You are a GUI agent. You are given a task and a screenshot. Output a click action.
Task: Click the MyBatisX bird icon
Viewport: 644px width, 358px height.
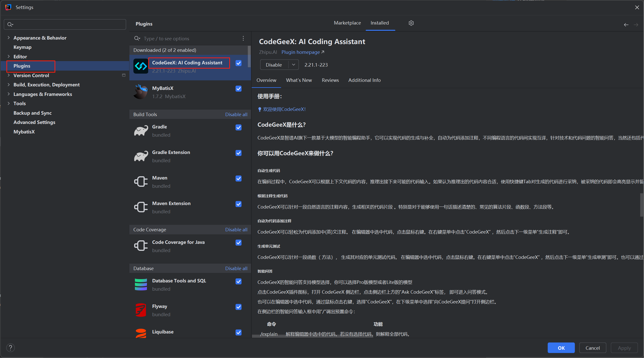tap(141, 92)
